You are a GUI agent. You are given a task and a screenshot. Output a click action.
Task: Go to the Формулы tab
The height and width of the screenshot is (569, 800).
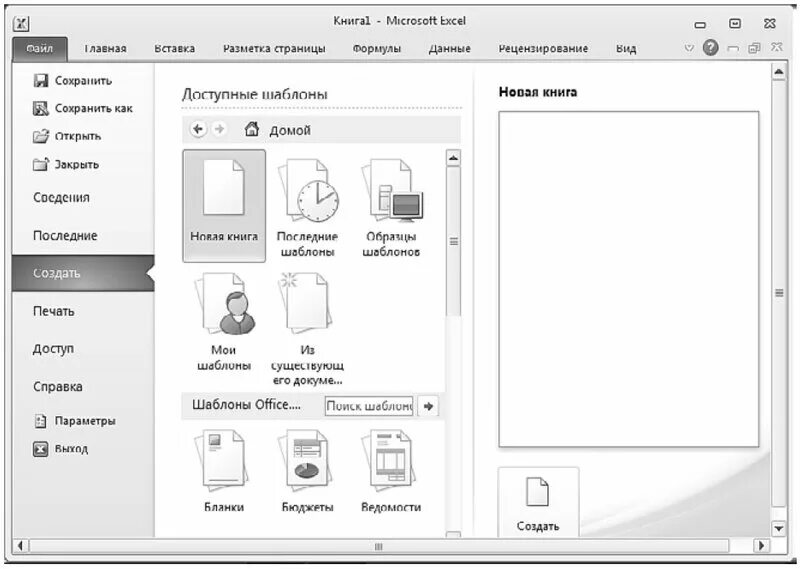click(377, 49)
